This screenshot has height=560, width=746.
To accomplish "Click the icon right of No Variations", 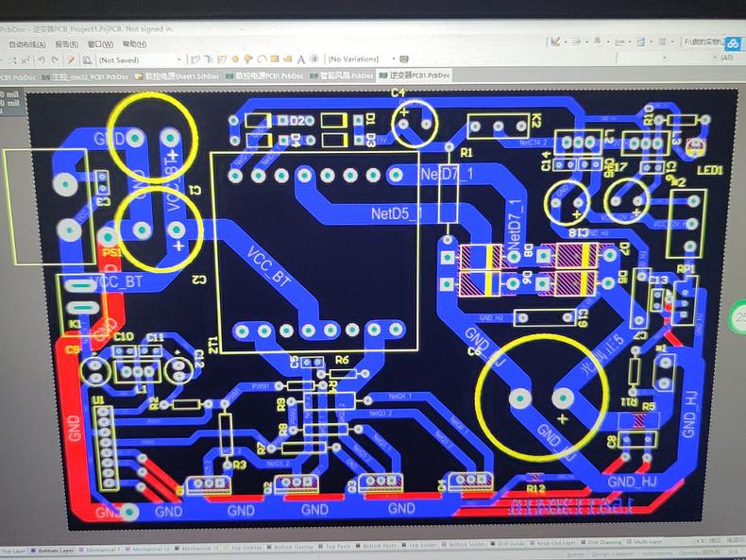I will pyautogui.click(x=404, y=59).
